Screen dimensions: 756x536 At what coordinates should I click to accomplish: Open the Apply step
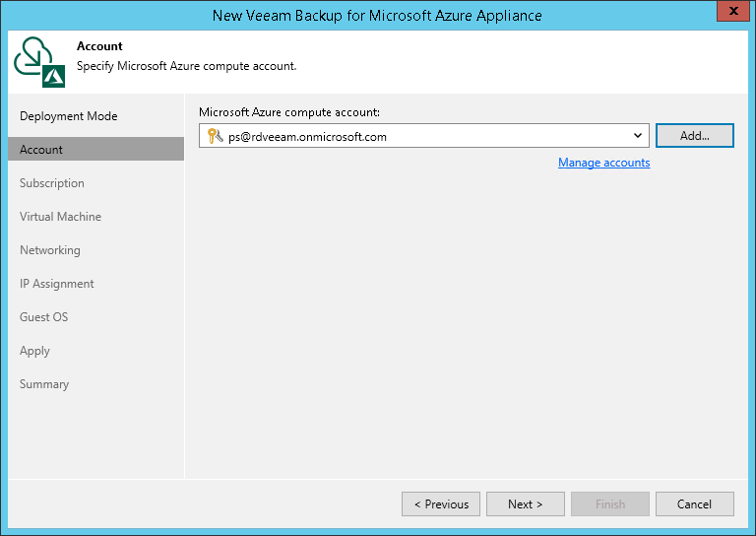click(x=34, y=351)
